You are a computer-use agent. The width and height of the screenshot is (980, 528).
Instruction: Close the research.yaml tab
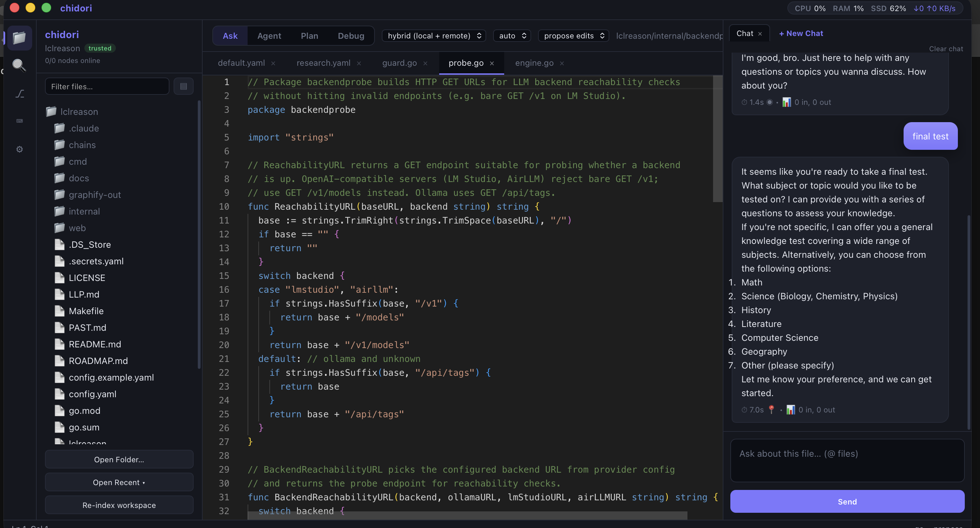(359, 64)
